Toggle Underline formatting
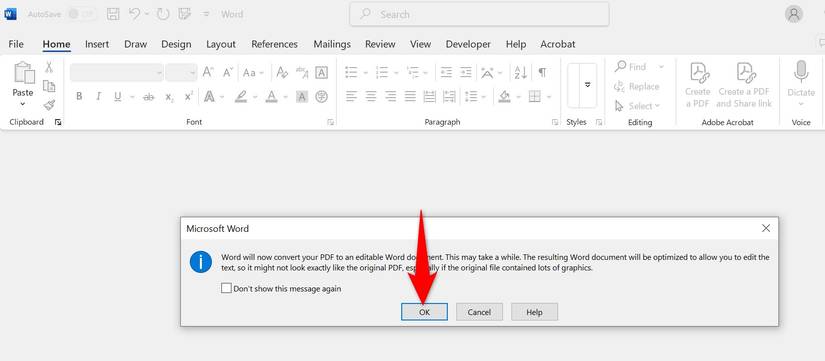The image size is (825, 361). point(117,96)
